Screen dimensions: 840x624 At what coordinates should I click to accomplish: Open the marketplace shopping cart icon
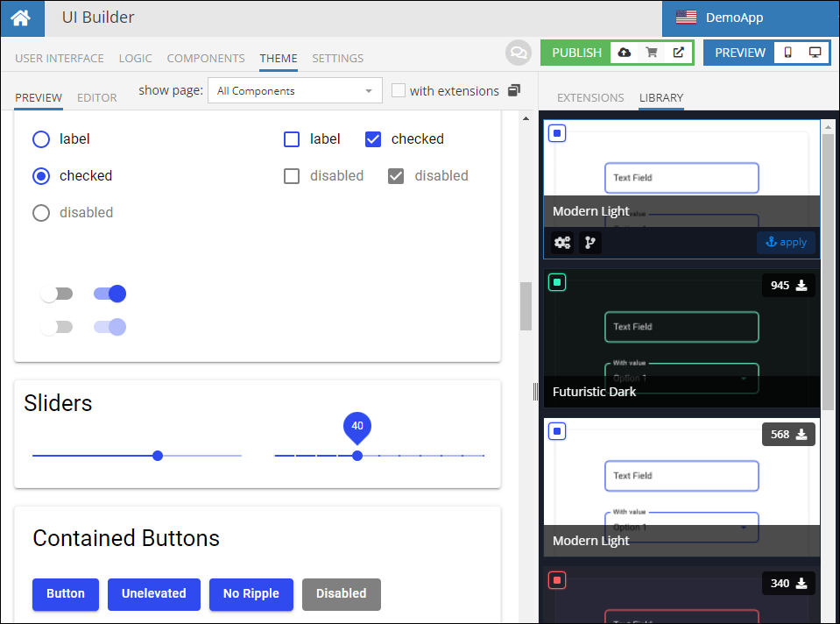[652, 53]
